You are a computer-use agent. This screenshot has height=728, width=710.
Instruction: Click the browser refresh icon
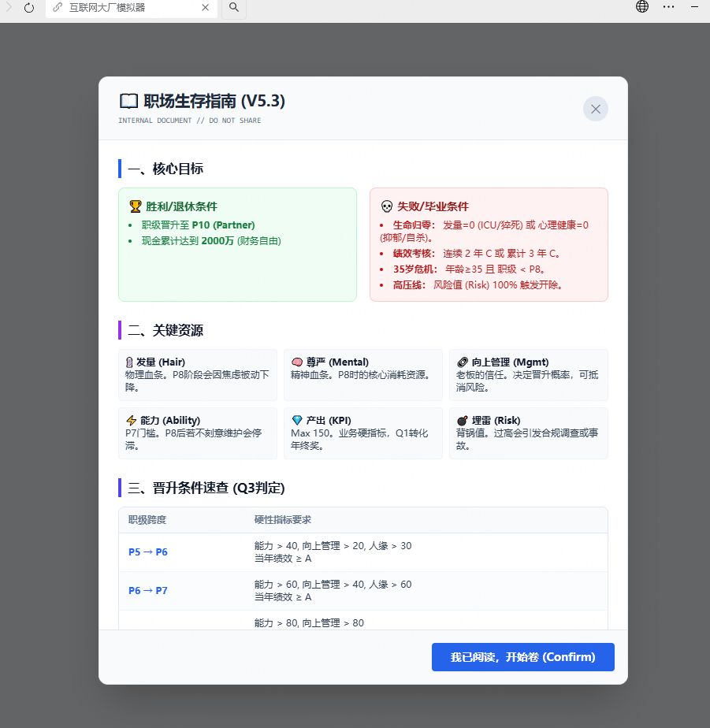pyautogui.click(x=29, y=8)
